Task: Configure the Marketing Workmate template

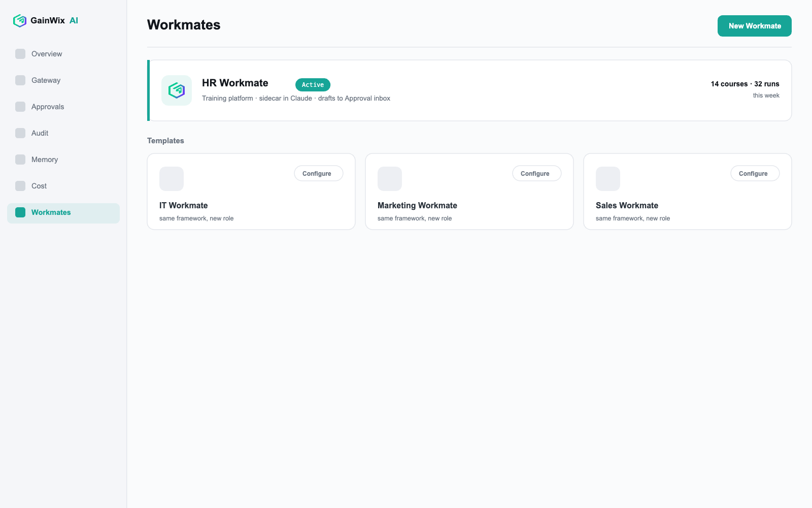Action: point(537,173)
